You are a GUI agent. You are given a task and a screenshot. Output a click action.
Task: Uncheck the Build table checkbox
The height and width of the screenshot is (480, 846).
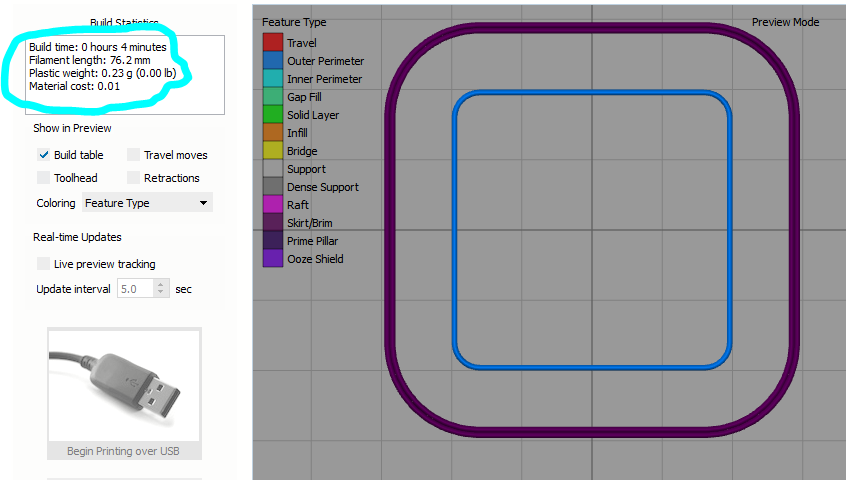click(x=44, y=155)
